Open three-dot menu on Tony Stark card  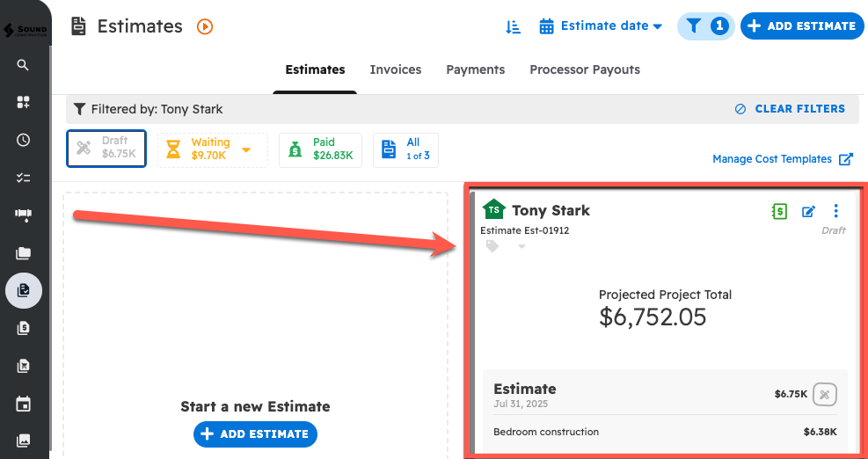[x=835, y=211]
